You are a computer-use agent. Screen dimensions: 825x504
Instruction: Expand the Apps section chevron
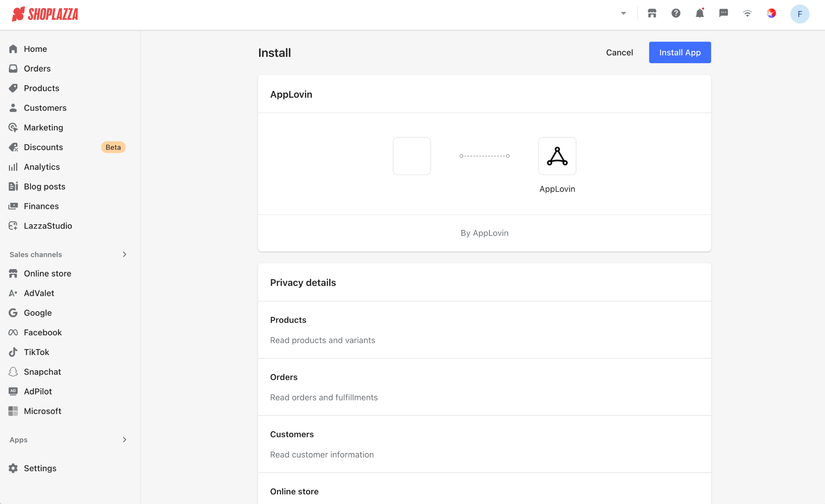124,440
